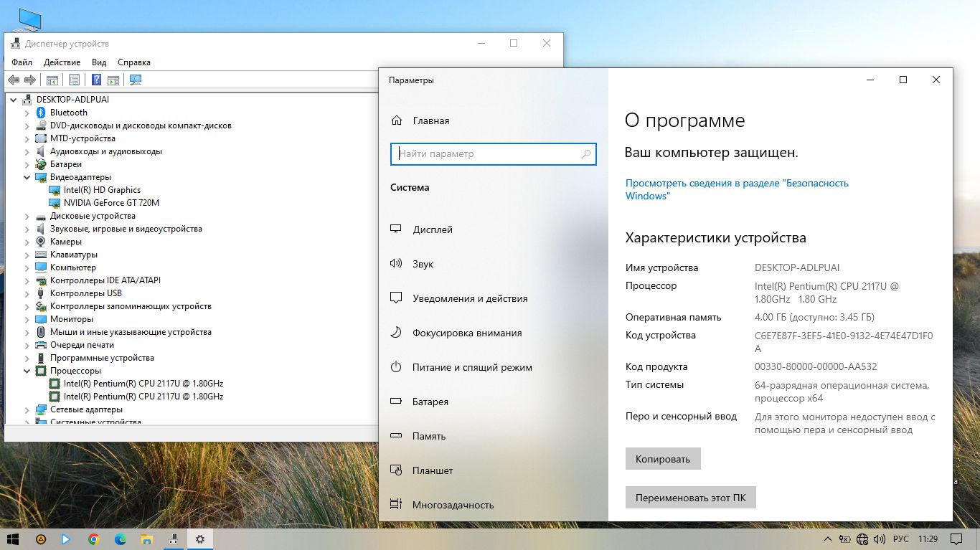Click the blue question mark help icon

point(96,80)
